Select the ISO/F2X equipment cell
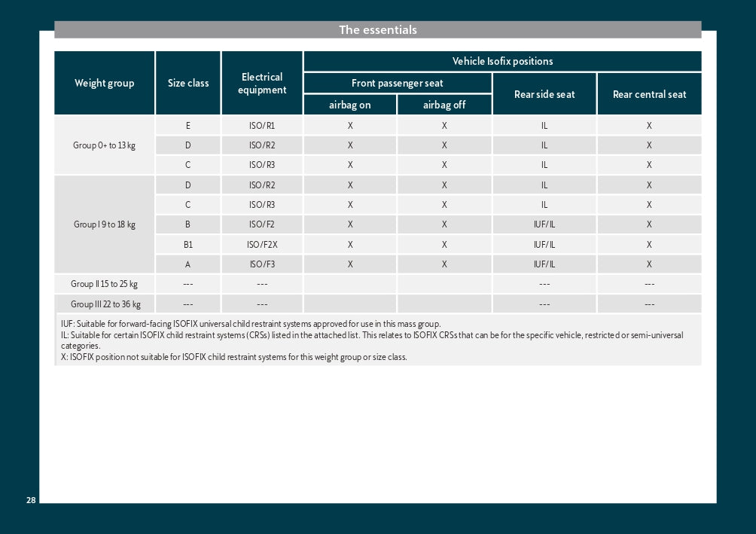Viewport: 756px width, 534px height. (262, 245)
